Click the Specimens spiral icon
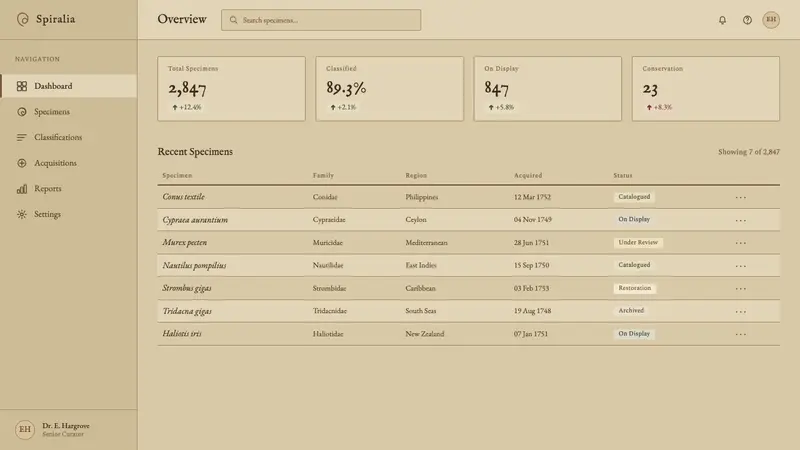The height and width of the screenshot is (450, 800). (21, 112)
